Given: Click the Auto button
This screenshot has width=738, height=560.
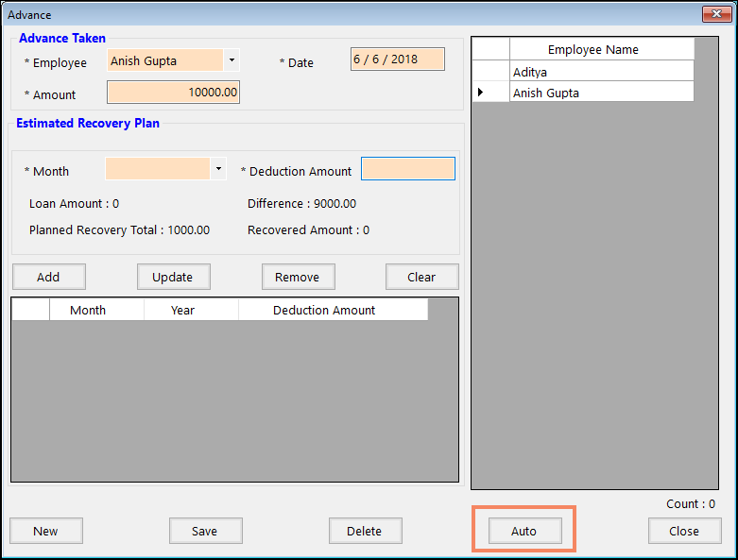Looking at the screenshot, I should click(x=524, y=531).
